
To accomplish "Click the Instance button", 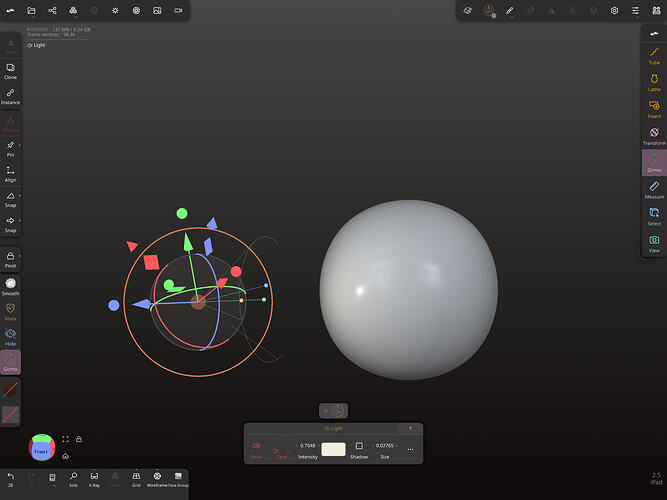I will (11, 97).
